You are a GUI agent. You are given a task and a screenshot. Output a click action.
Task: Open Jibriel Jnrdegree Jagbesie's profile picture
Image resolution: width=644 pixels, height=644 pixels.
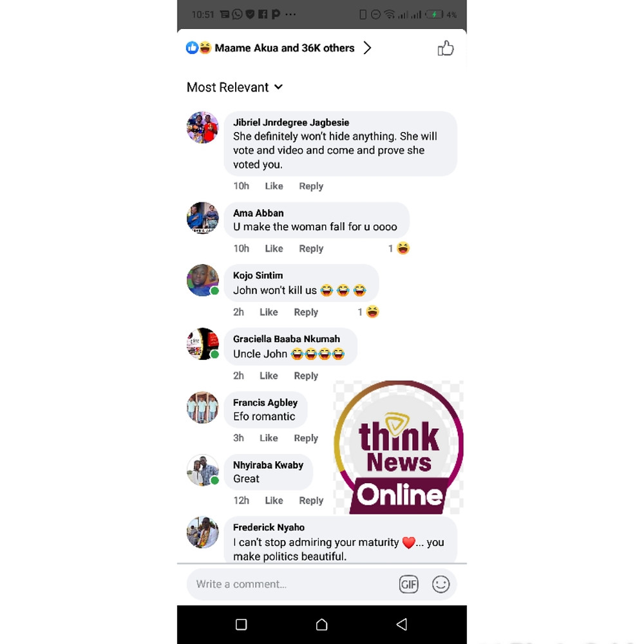click(202, 128)
